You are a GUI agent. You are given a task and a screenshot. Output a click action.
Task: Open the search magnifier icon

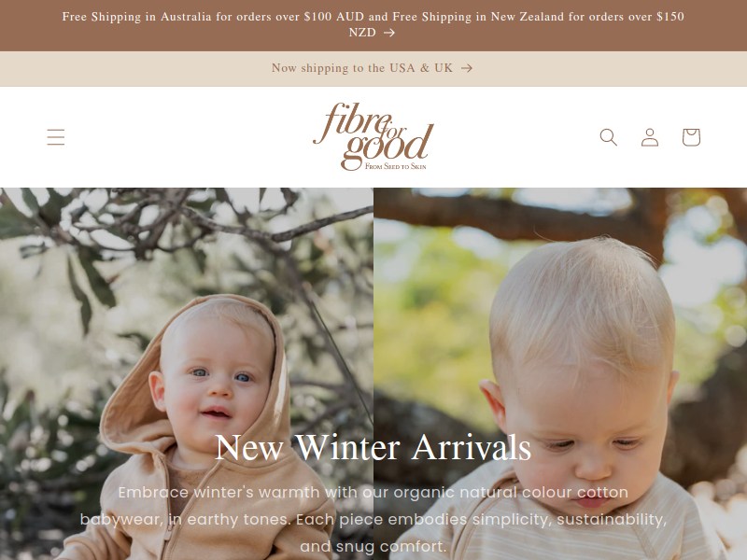(609, 137)
